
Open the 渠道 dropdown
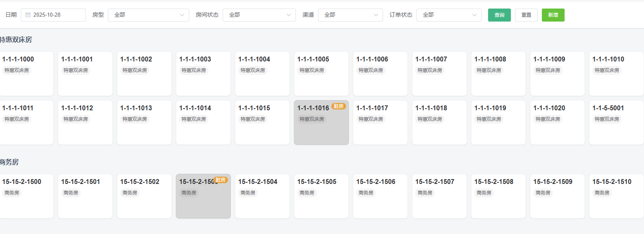(350, 15)
